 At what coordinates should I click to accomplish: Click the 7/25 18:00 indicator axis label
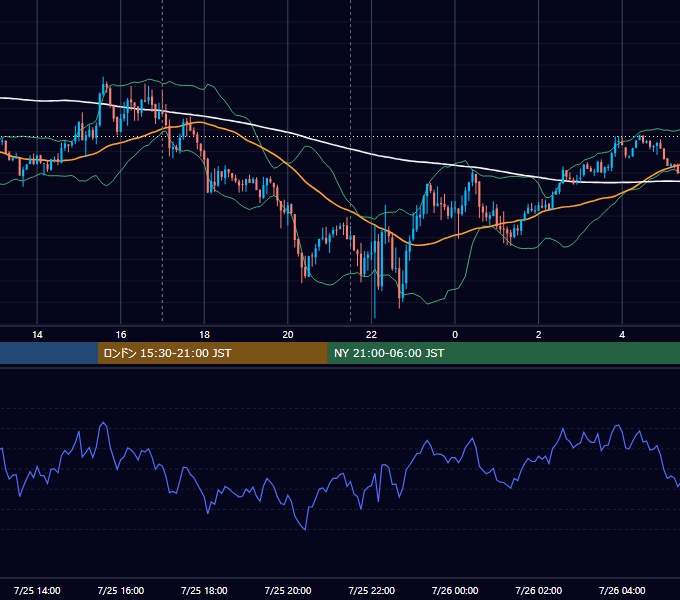pos(204,590)
